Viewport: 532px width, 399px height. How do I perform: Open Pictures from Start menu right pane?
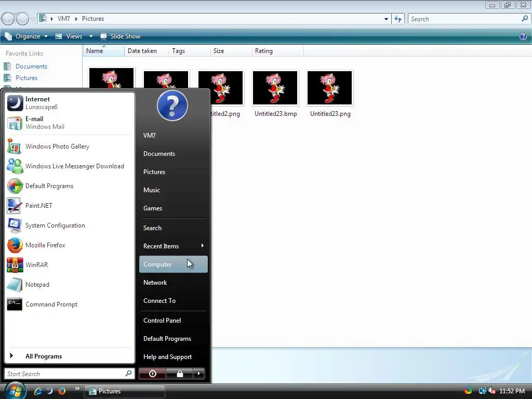click(x=173, y=172)
